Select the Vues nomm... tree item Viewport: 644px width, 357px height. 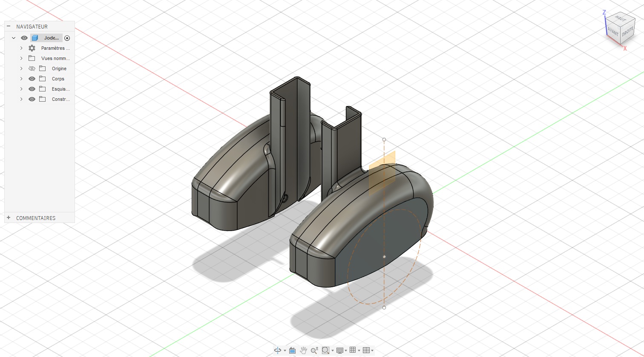(55, 58)
